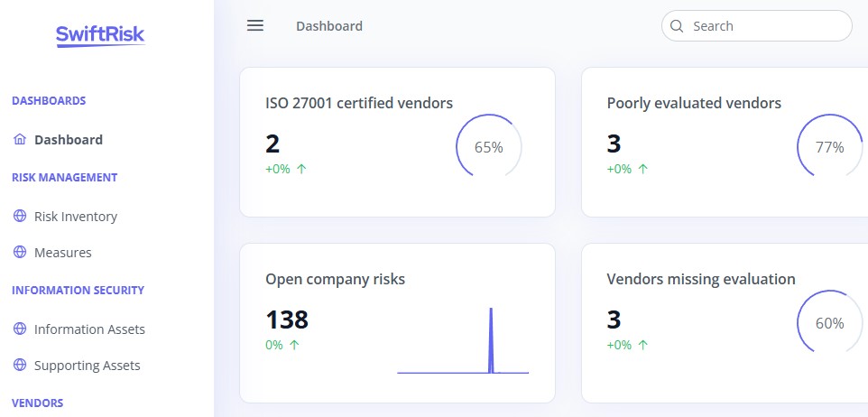
Task: Click the Dashboard breadcrumb title in header
Action: [x=329, y=26]
